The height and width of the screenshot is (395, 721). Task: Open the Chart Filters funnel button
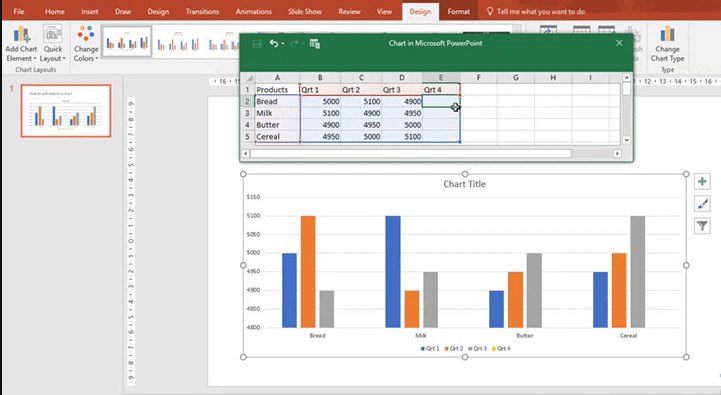click(x=702, y=226)
